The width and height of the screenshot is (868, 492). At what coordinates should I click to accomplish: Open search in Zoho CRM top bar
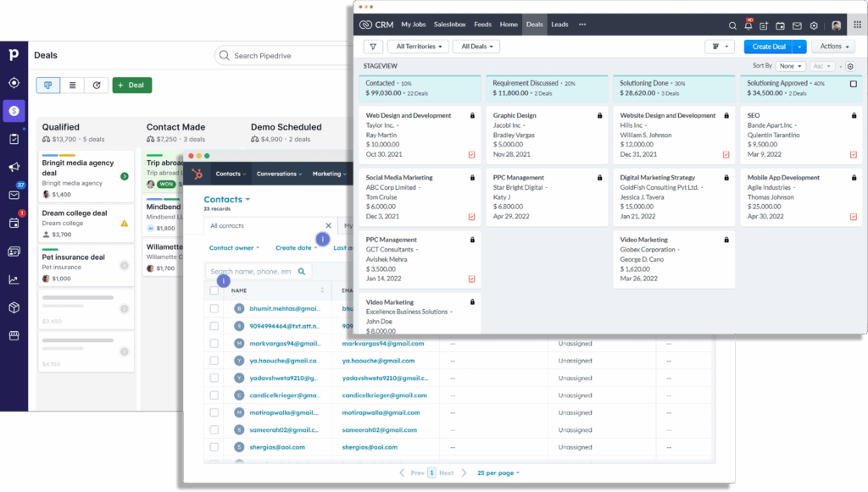coord(732,25)
